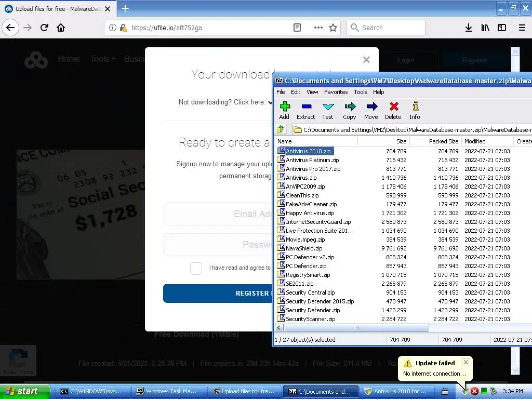Open the Info properties icon

point(415,111)
